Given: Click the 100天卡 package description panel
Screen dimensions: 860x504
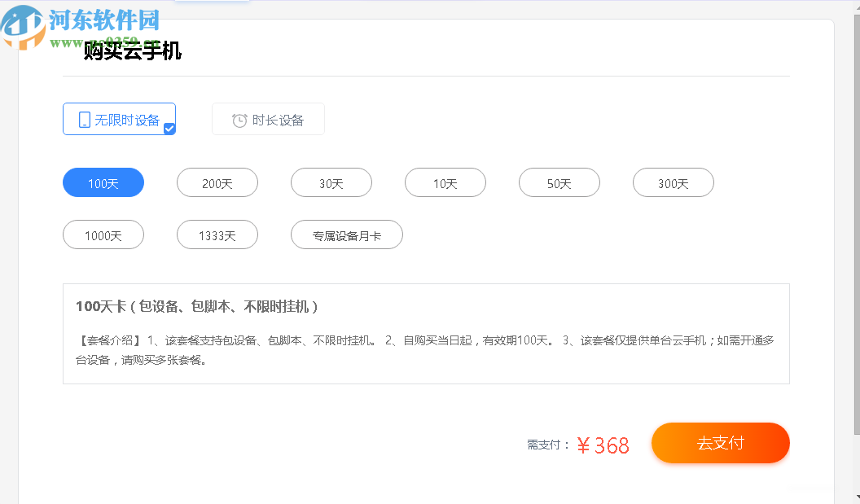Looking at the screenshot, I should pyautogui.click(x=426, y=333).
